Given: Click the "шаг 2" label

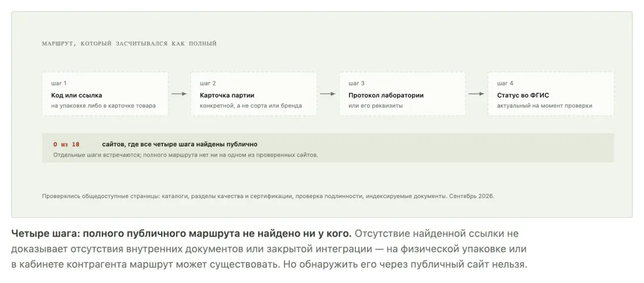Looking at the screenshot, I should (208, 84).
